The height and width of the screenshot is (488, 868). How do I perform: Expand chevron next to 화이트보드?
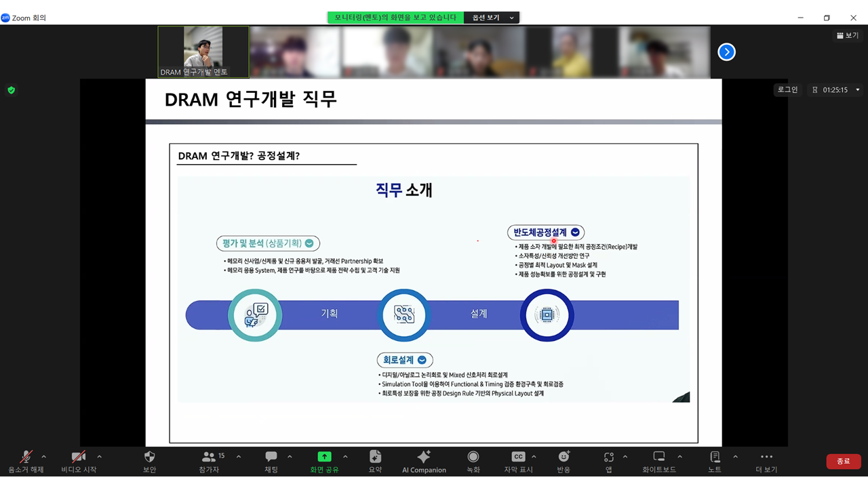click(x=680, y=457)
